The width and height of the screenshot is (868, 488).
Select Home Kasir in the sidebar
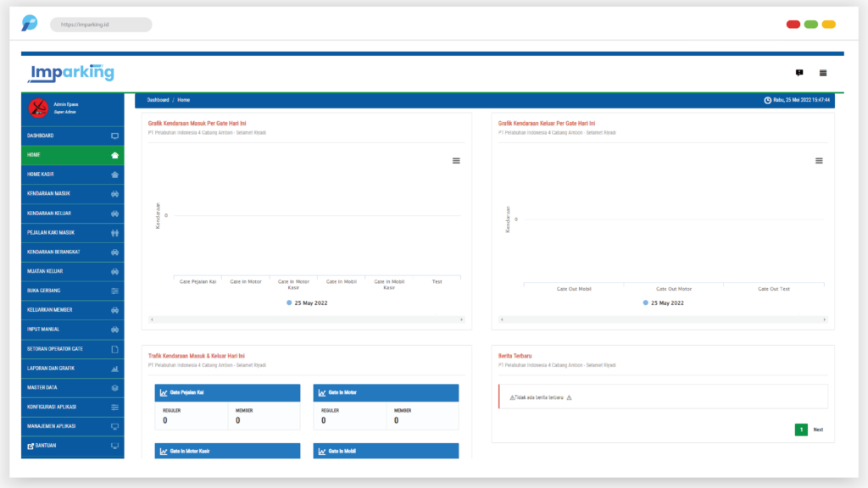(72, 175)
